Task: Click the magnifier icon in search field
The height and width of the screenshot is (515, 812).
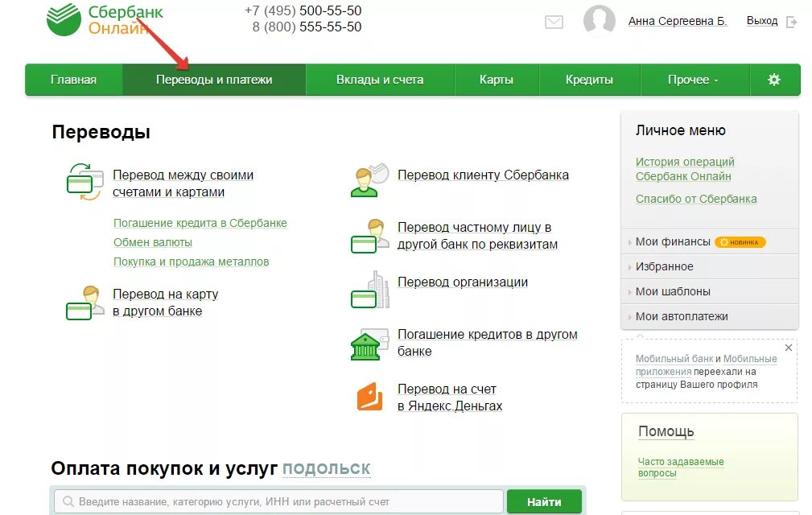Action: point(68,501)
